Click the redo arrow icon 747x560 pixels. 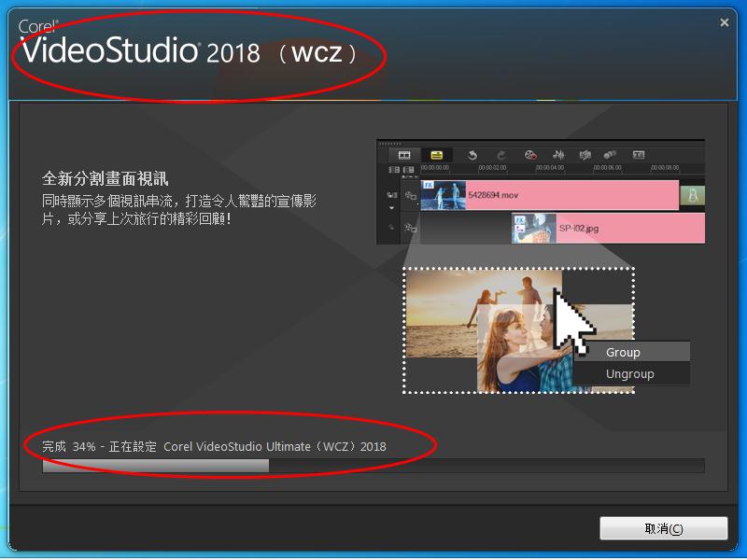point(501,155)
